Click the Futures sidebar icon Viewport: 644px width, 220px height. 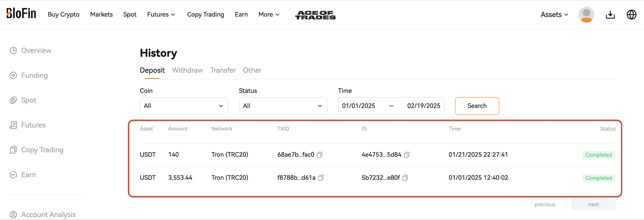(13, 125)
